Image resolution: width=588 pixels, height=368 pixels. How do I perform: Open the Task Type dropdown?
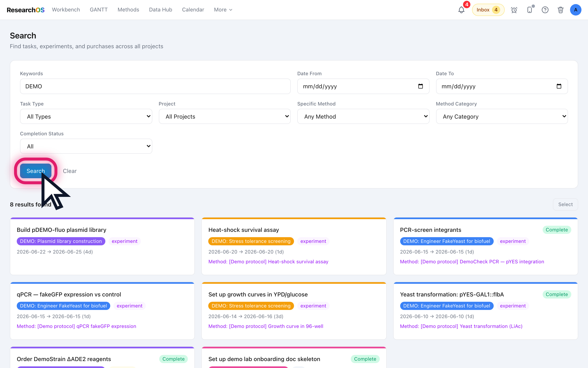[86, 116]
